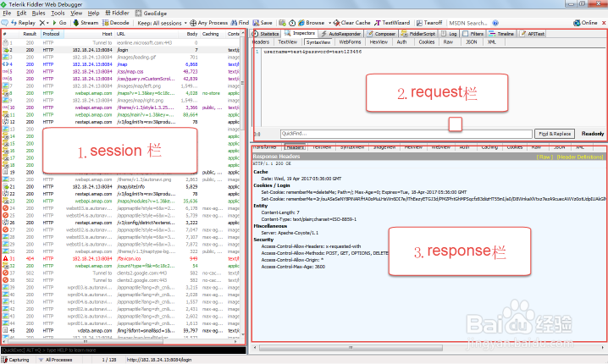Click the Go resume button
The height and width of the screenshot is (364, 608).
click(x=59, y=23)
